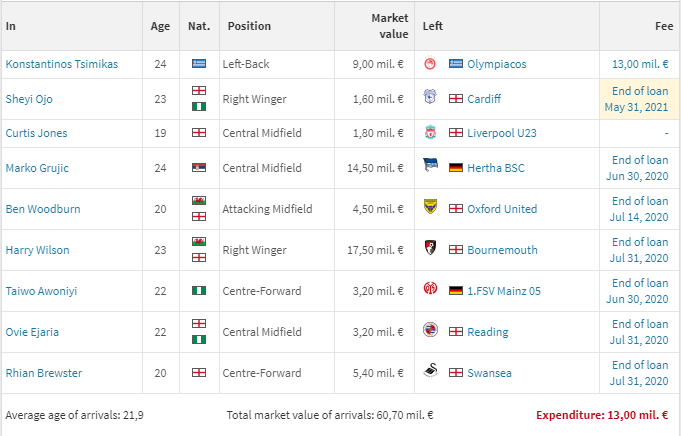Open the Hertha BSC club link

click(x=500, y=168)
